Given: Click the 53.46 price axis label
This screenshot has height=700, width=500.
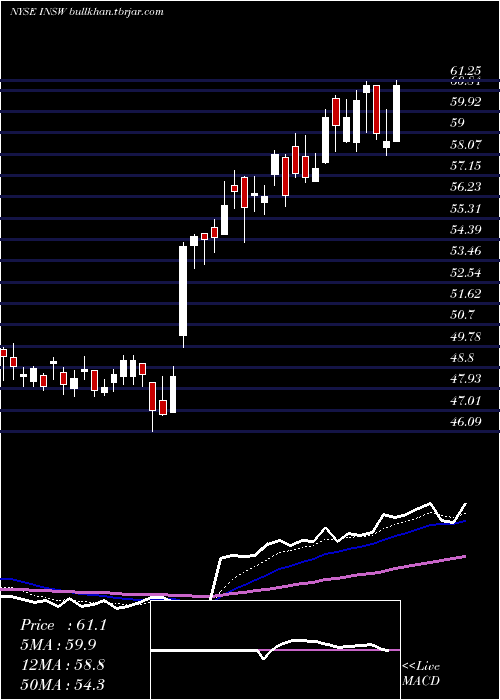Looking at the screenshot, I should tap(466, 251).
